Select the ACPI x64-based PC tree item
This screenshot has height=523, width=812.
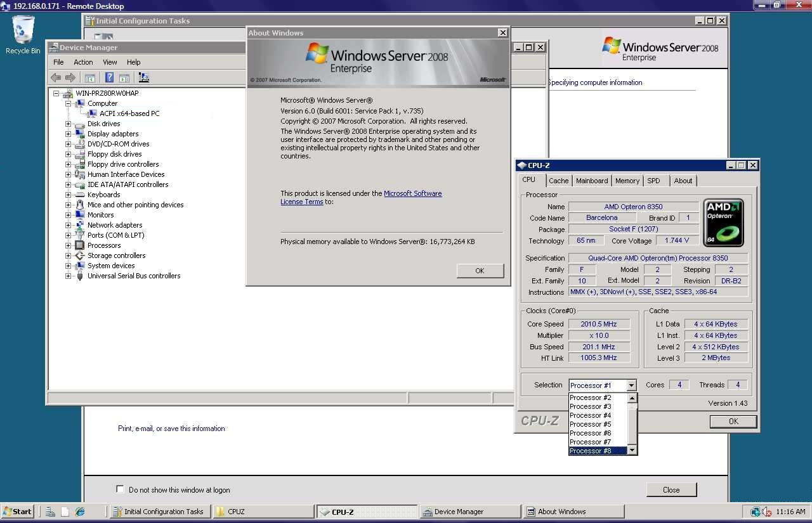tap(129, 113)
